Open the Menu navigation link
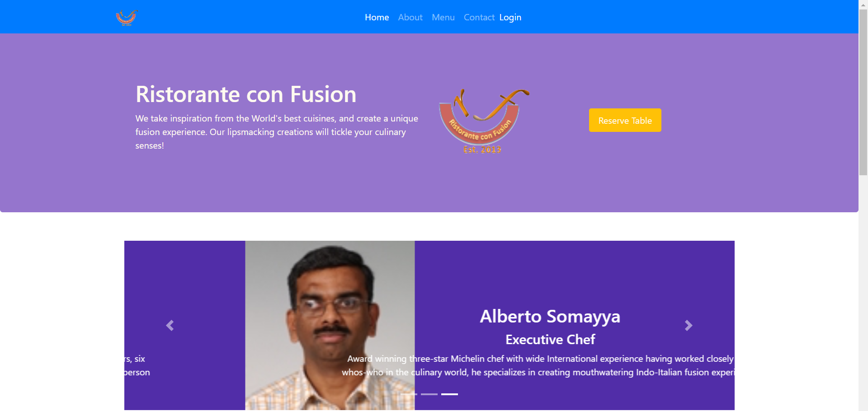 (443, 17)
